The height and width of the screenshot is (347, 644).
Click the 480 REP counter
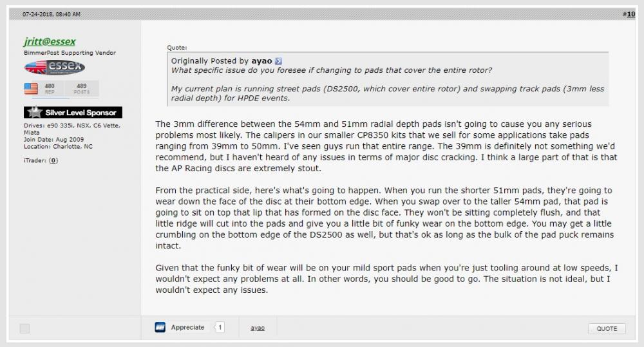(x=50, y=88)
